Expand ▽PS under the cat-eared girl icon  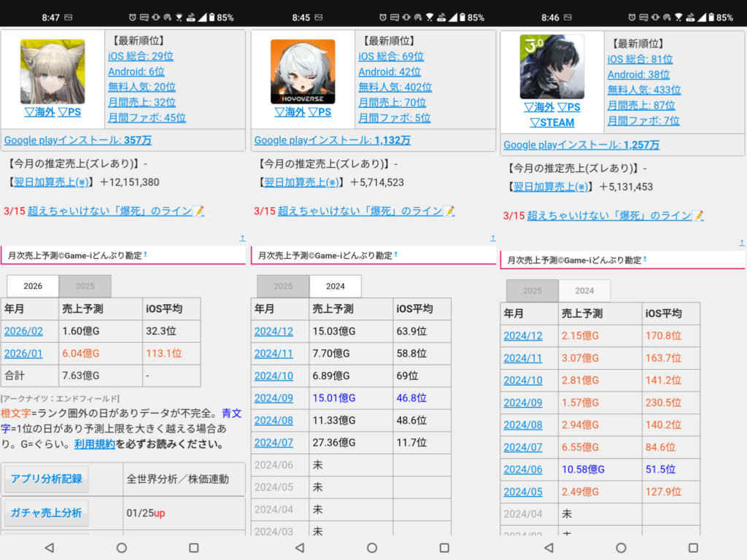69,112
